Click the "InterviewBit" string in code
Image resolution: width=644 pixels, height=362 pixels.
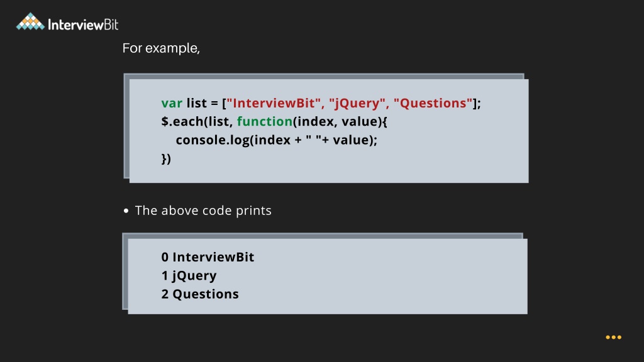pyautogui.click(x=273, y=103)
